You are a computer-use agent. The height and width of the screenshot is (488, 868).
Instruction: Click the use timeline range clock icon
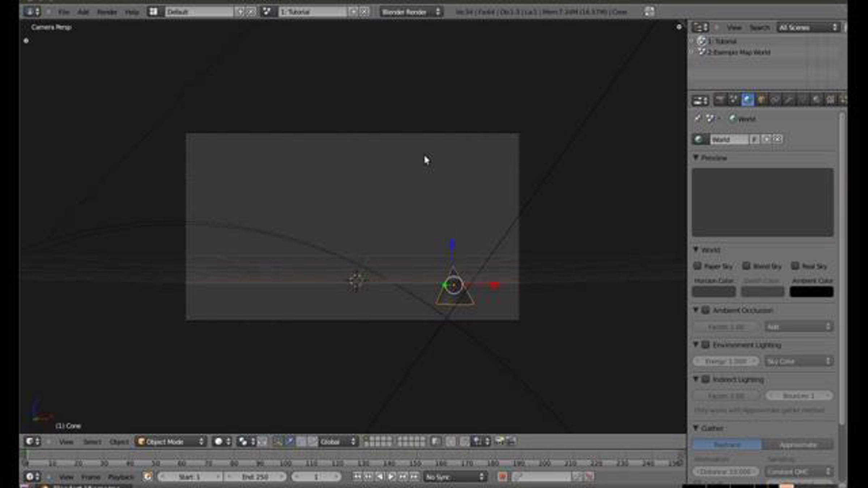point(147,477)
